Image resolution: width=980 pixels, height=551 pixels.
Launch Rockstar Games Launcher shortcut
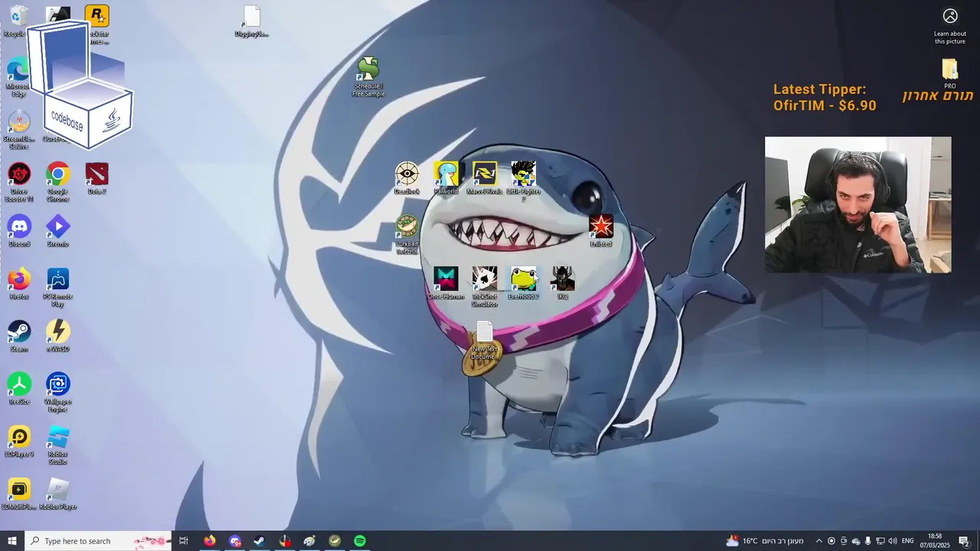96,23
